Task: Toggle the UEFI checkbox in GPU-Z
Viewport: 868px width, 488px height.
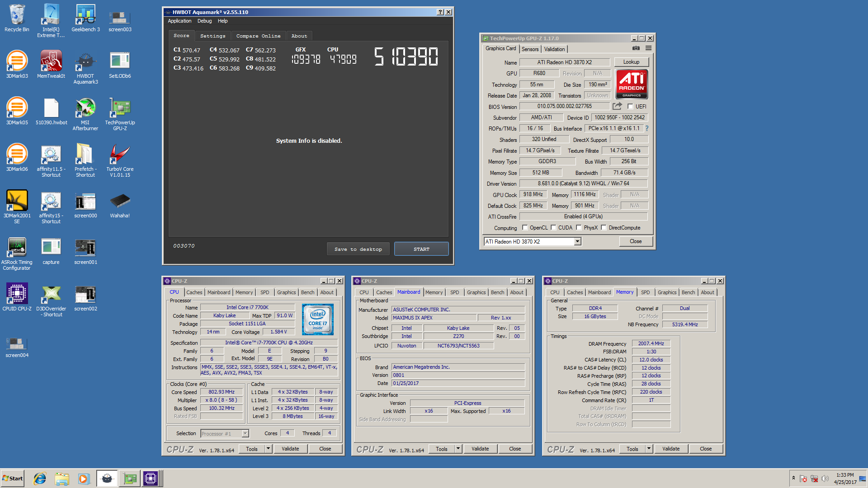Action: pos(630,107)
